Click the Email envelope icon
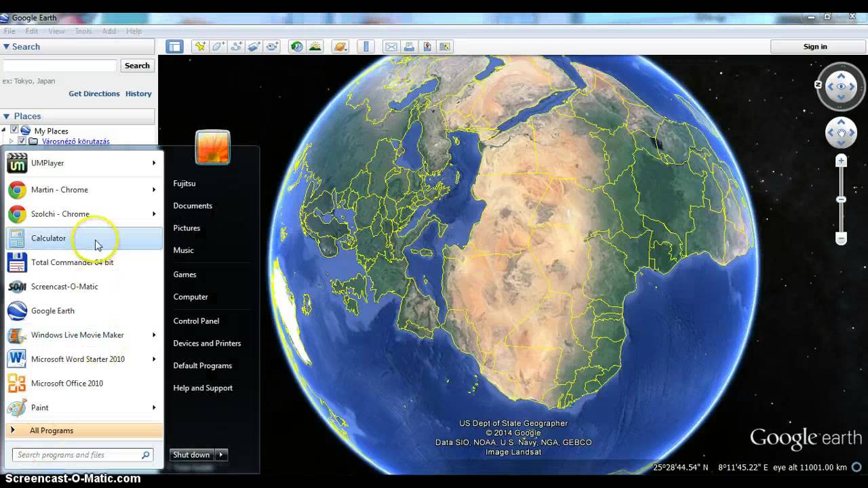This screenshot has width=868, height=488. (x=391, y=47)
